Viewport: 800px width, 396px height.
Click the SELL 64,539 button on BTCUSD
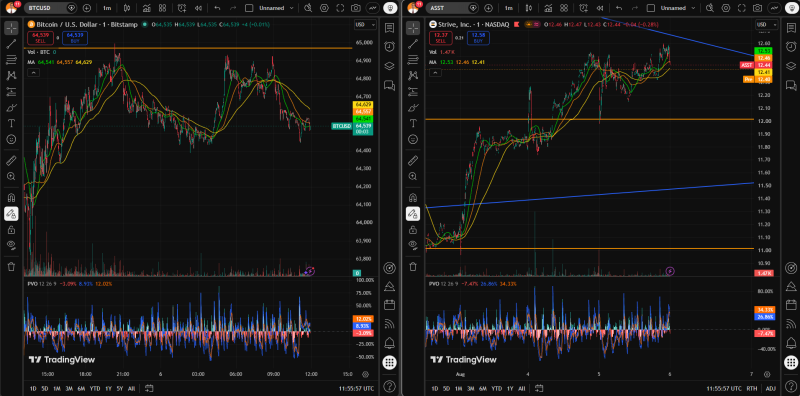point(40,38)
